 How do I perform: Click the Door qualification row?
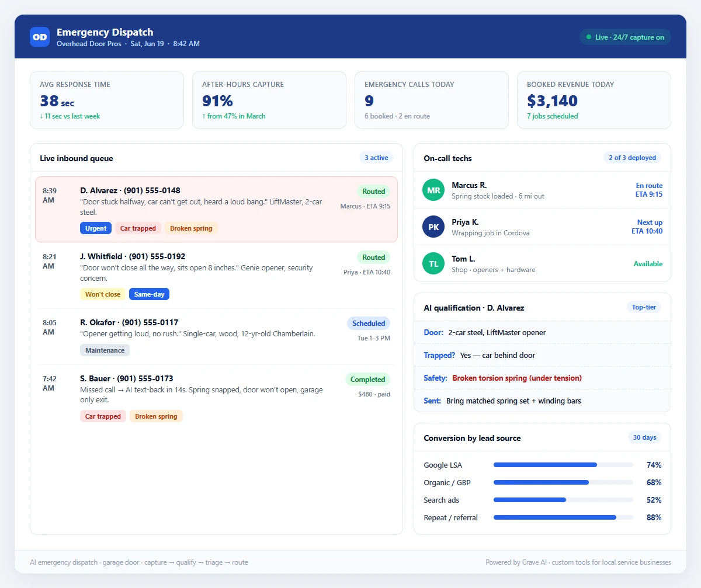pos(542,333)
